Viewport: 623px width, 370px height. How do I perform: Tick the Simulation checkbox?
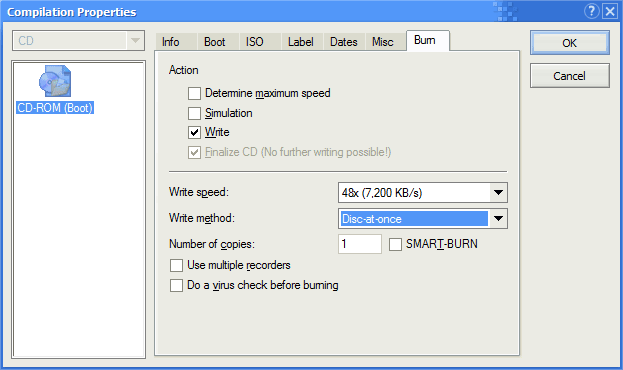click(x=194, y=113)
